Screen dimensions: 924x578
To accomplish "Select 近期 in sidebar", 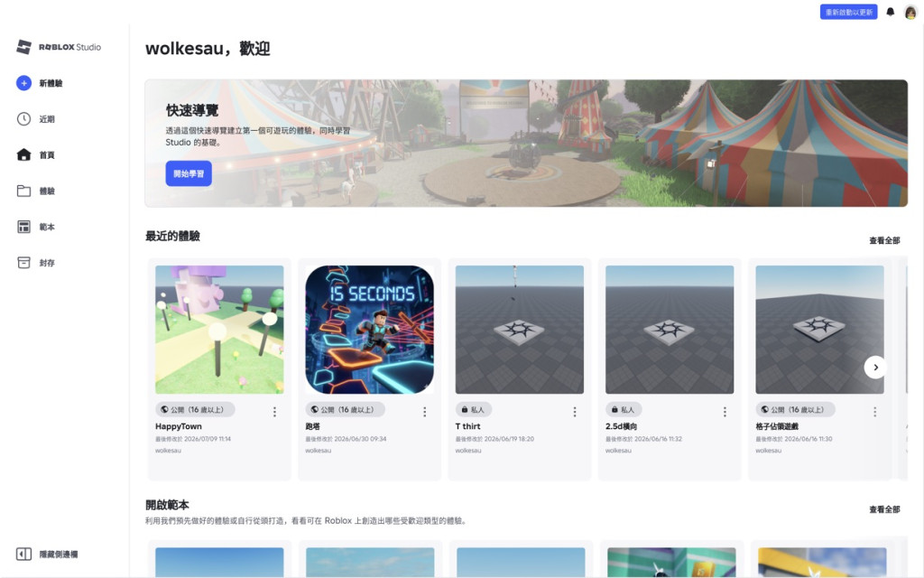I will click(47, 119).
